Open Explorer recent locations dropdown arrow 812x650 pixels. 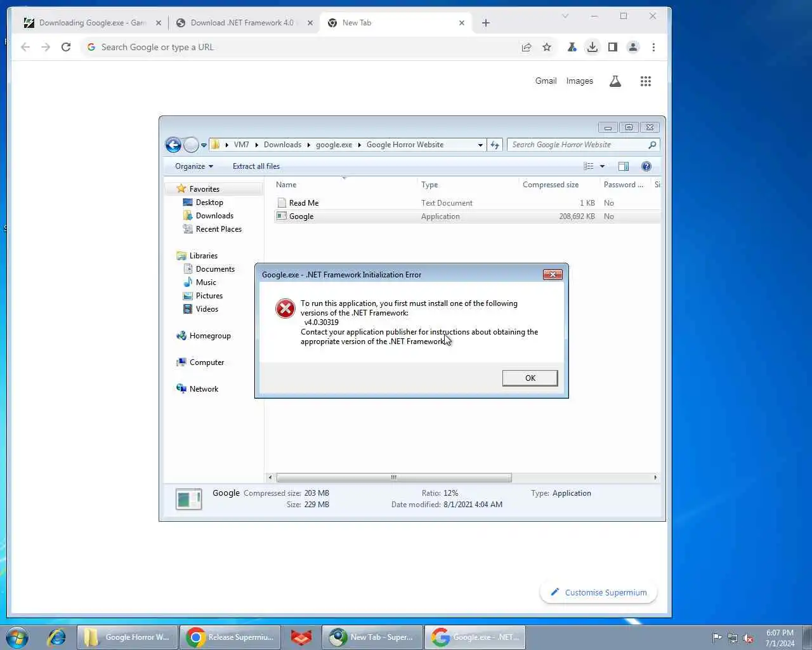(x=204, y=145)
